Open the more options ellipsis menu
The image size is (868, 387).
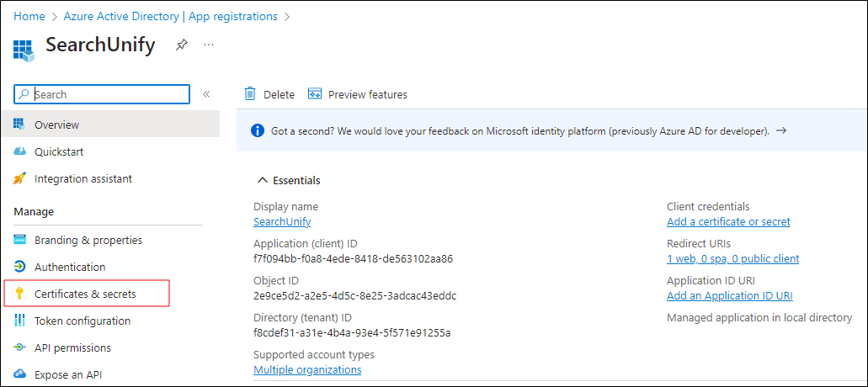(209, 45)
